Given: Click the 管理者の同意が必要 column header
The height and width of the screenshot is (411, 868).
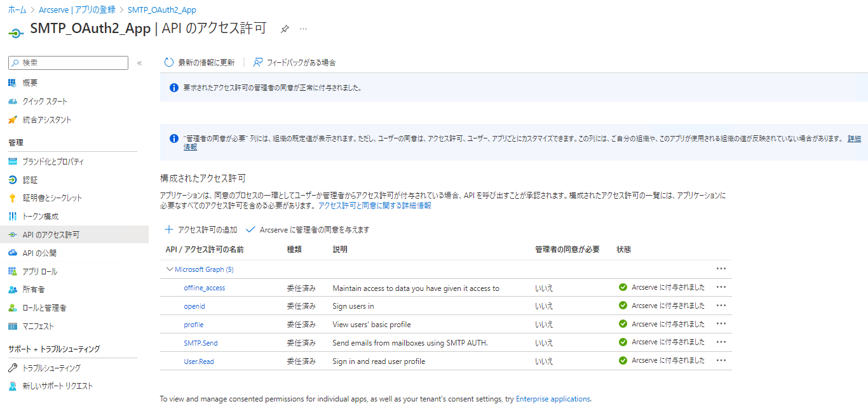Looking at the screenshot, I should [567, 250].
